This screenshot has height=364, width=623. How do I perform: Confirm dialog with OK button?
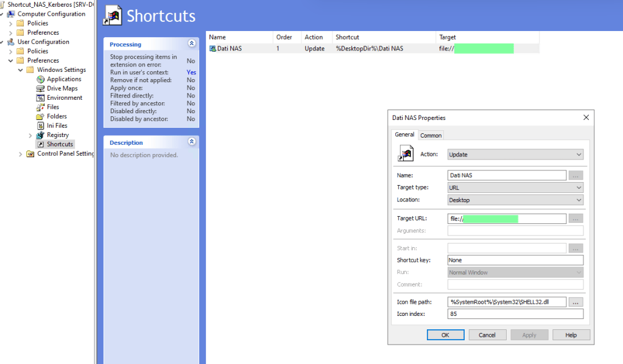(445, 335)
